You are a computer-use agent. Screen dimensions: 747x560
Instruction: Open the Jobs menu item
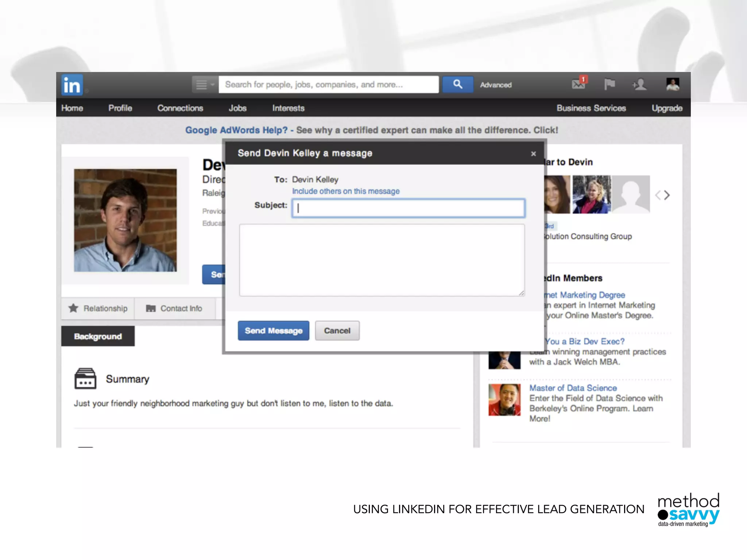pos(237,108)
